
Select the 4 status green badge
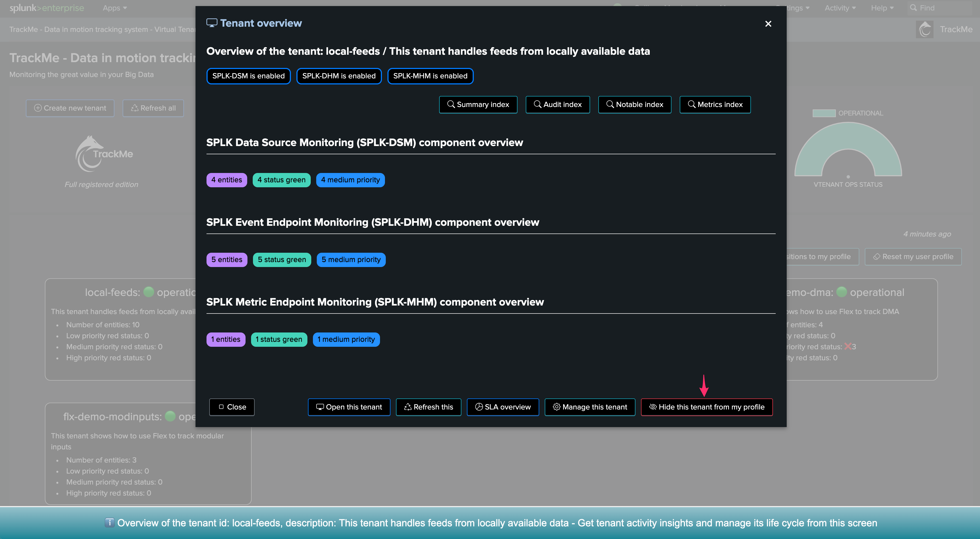pos(282,180)
